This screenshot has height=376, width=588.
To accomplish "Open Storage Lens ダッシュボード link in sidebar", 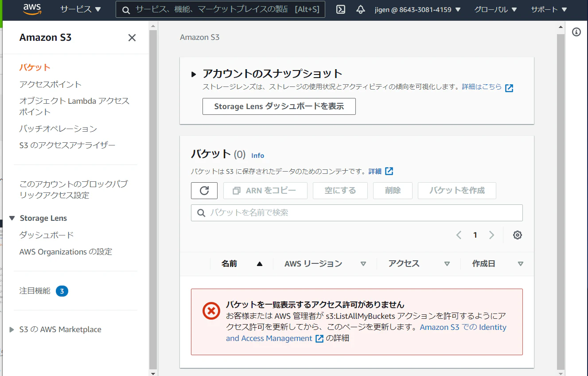I will tap(47, 235).
